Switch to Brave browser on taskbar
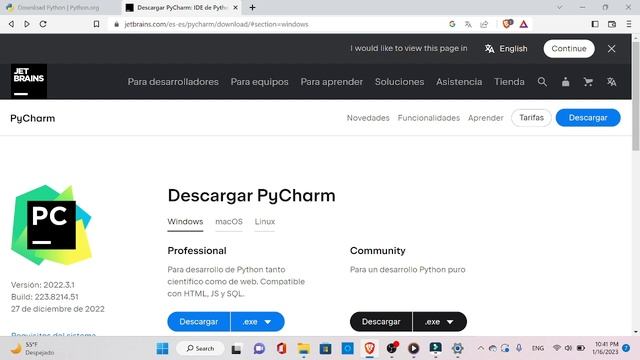Image resolution: width=640 pixels, height=360 pixels. tap(370, 348)
